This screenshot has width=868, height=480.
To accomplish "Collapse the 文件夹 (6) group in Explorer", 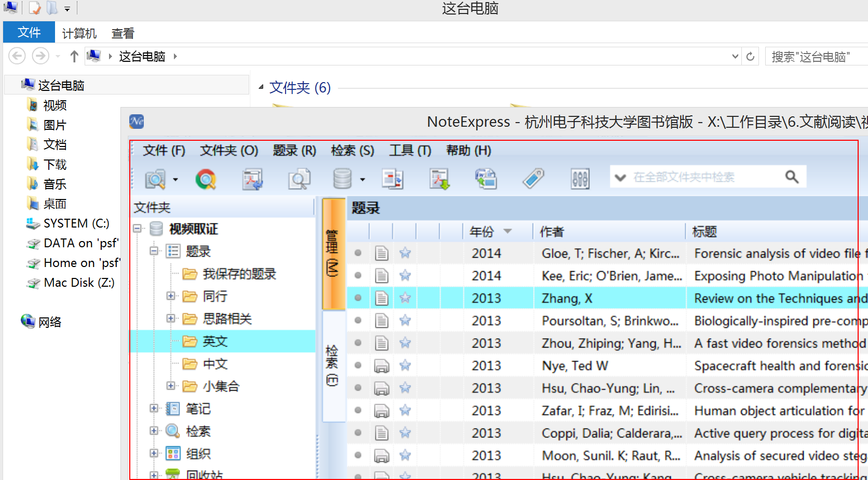I will [x=261, y=87].
